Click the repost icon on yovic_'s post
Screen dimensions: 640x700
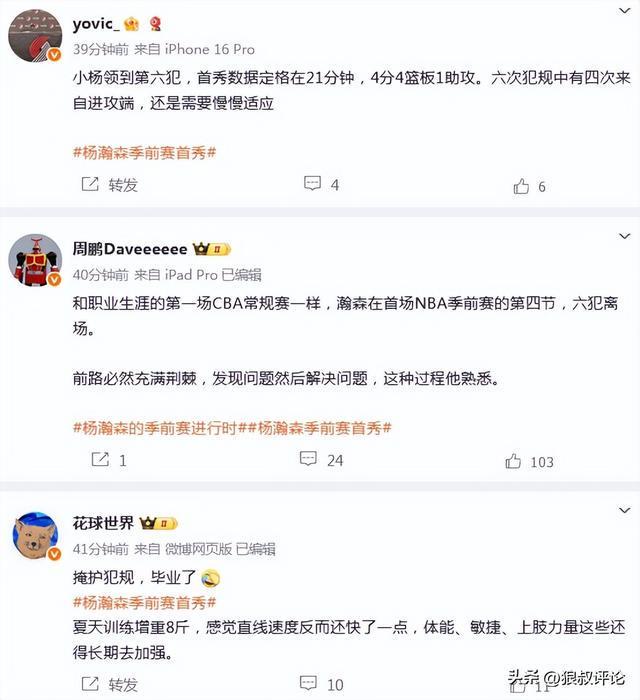click(x=90, y=184)
